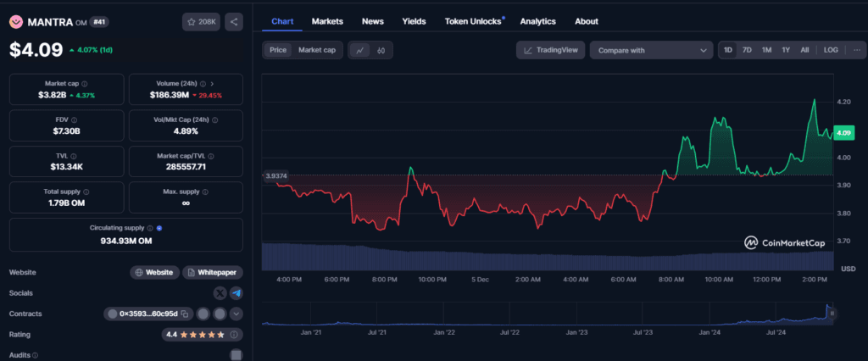
Task: Open Audits info icon
Action: click(x=35, y=355)
